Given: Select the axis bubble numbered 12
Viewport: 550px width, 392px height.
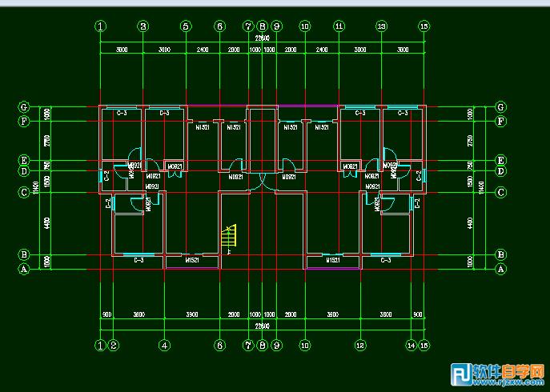Looking at the screenshot, I should 360,346.
